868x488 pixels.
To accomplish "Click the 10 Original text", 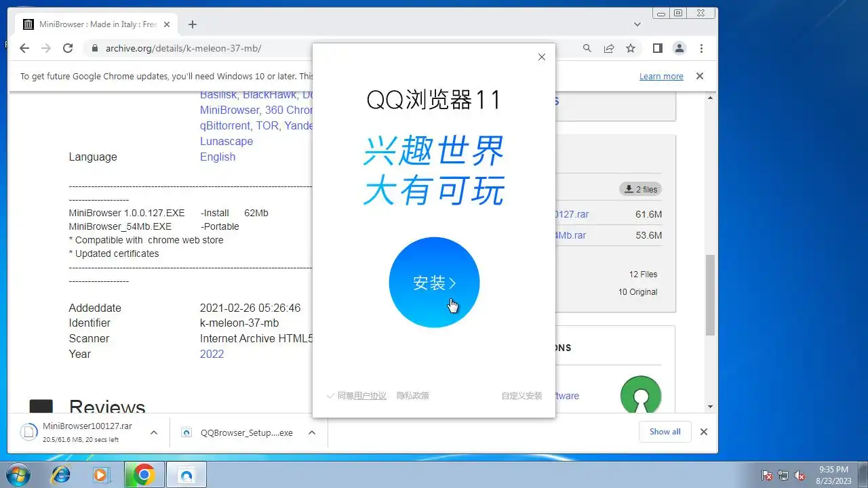I will click(637, 292).
